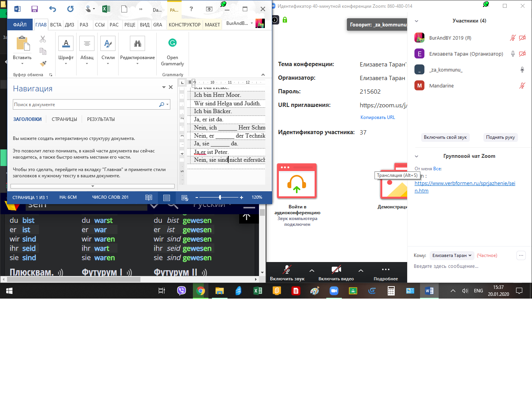Collapse the Word ribbon with the arrow
Image resolution: width=532 pixels, height=416 pixels.
[x=263, y=75]
